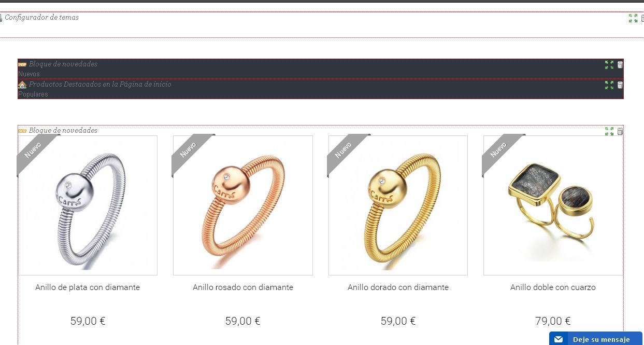Open the Deje su mensaje chat button
The image size is (644, 345).
[596, 339]
